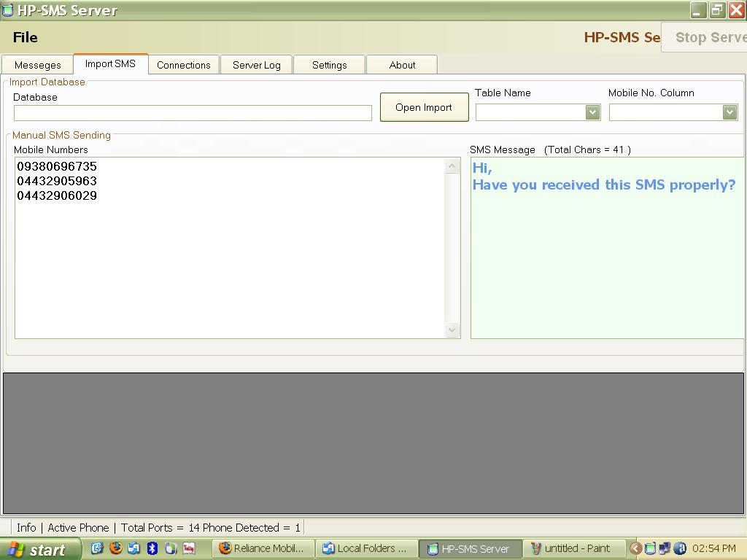The width and height of the screenshot is (747, 560).
Task: Open the Firefox quick launch icon
Action: point(115,548)
